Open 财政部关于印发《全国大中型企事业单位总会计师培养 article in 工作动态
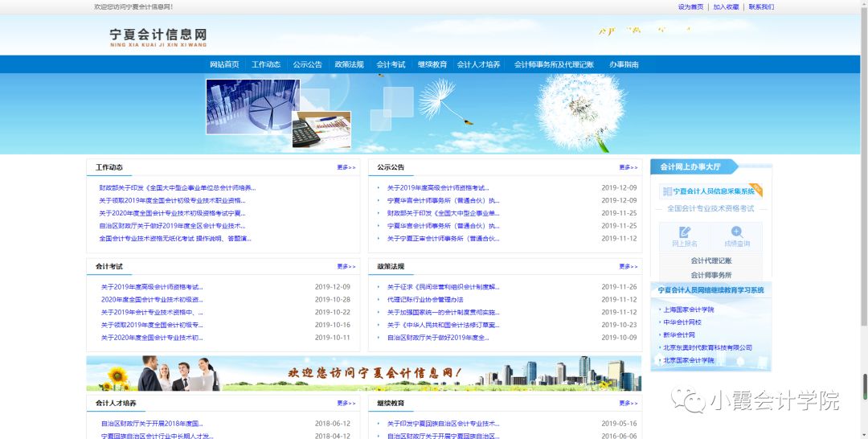 (177, 187)
